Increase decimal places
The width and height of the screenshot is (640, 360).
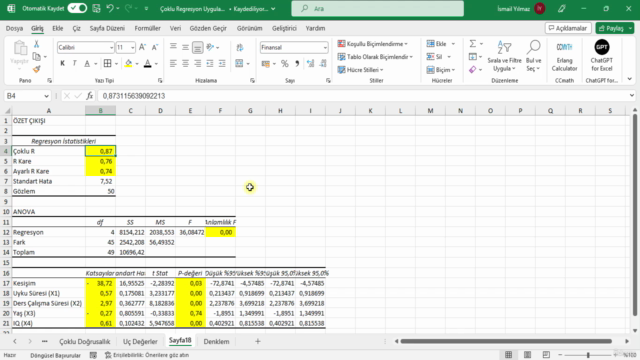[x=310, y=63]
